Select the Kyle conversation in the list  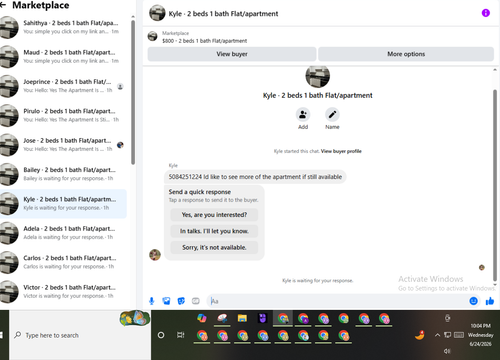point(63,203)
